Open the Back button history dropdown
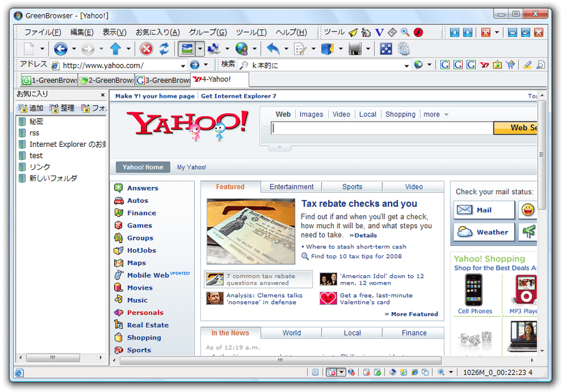Viewport: 562px width, 392px height. tap(75, 48)
